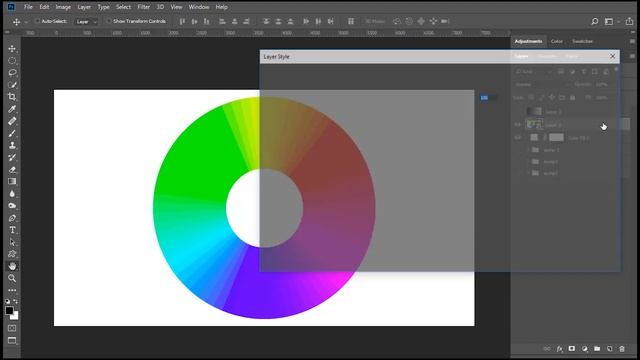Click Distribute spacing icon in options bar
The image size is (640, 360).
click(x=351, y=21)
